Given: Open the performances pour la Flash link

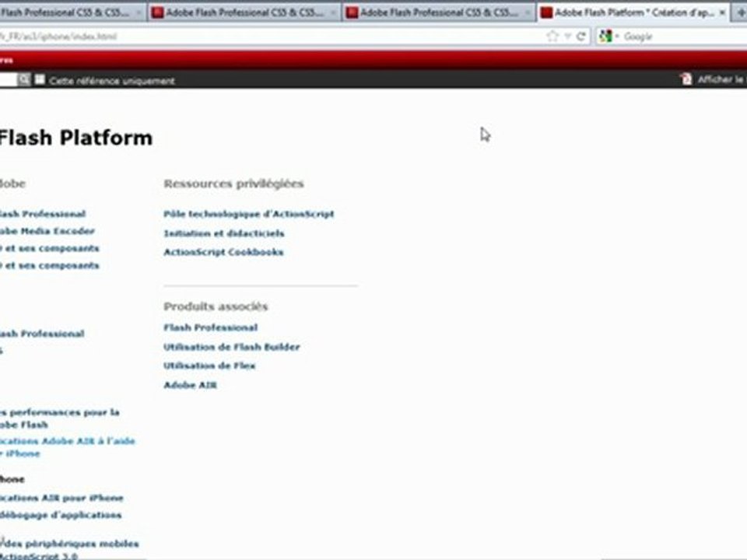Looking at the screenshot, I should pyautogui.click(x=60, y=418).
